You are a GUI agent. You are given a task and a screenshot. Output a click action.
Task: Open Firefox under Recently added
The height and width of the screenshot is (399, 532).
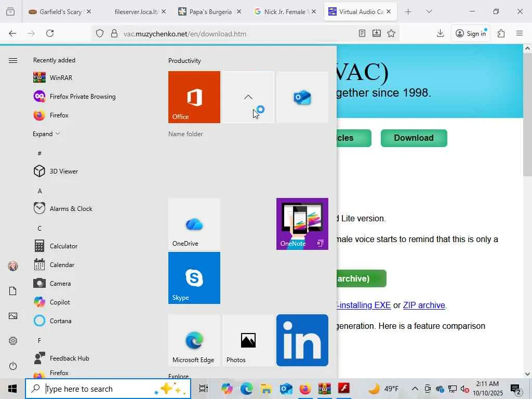point(51,115)
